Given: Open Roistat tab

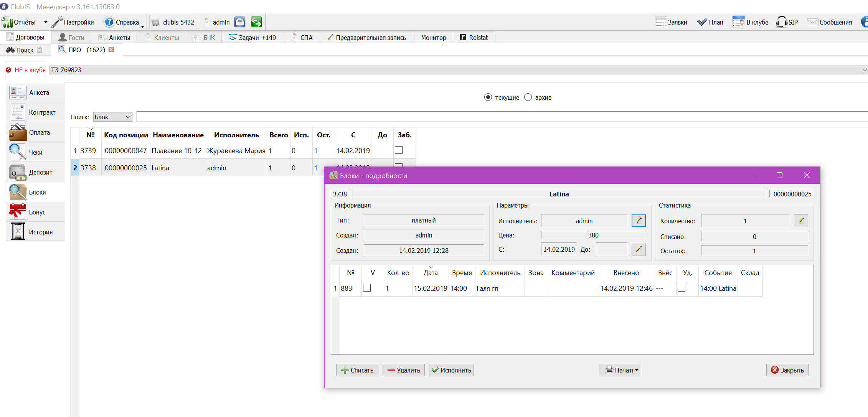Looking at the screenshot, I should (x=474, y=38).
